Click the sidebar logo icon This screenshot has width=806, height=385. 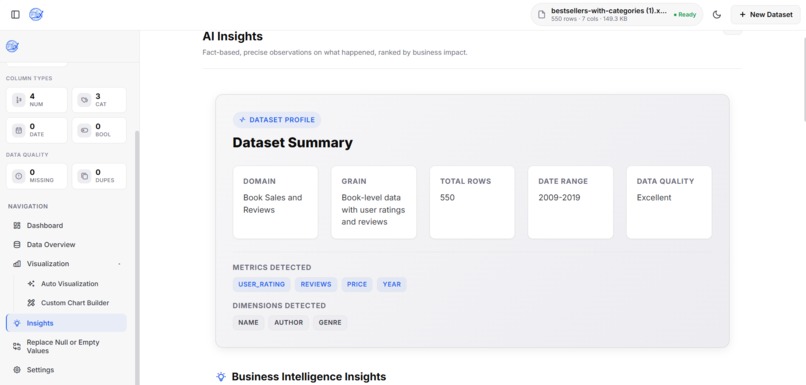click(12, 46)
